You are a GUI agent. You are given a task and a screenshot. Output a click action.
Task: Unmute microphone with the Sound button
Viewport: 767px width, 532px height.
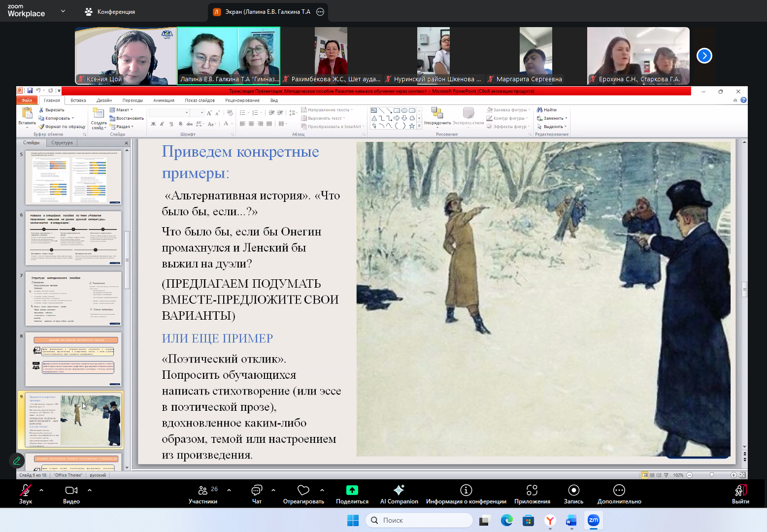25,490
